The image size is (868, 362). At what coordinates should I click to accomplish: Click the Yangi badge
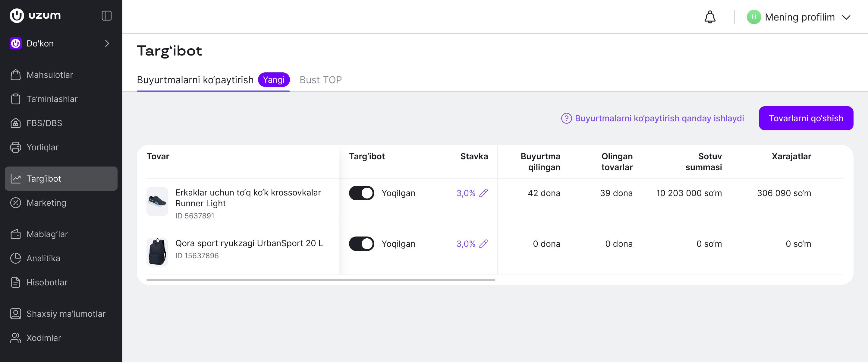click(274, 80)
